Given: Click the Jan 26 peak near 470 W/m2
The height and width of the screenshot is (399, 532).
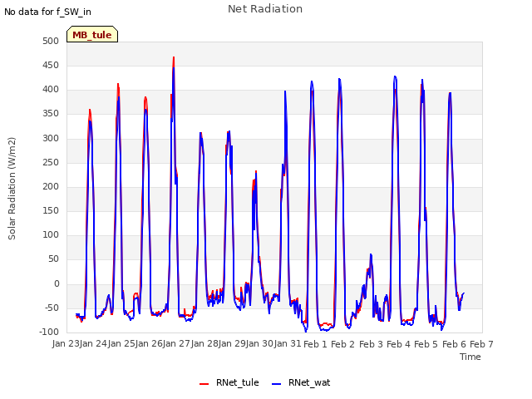Looking at the screenshot, I should click(174, 57).
